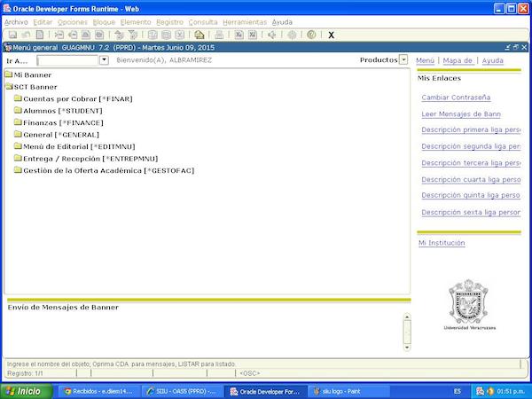532x399 pixels.
Task: Click the black X exit toolbar icon
Action: point(332,35)
